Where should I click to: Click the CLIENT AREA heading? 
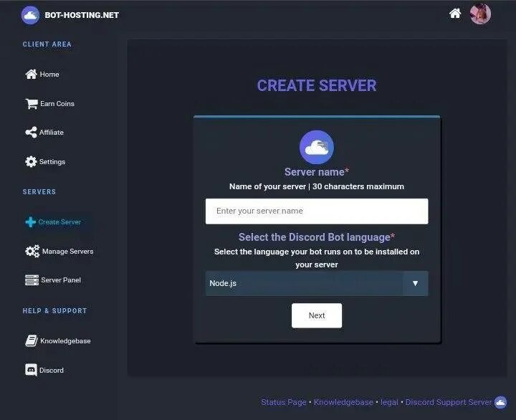point(47,44)
